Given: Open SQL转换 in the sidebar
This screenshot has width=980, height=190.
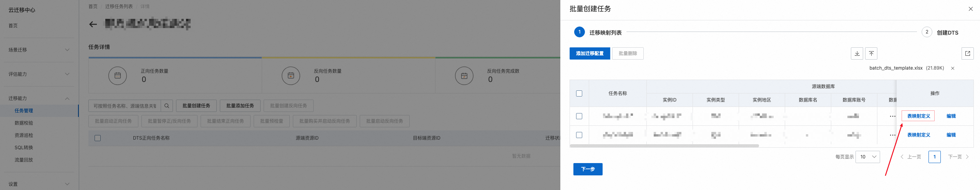Looking at the screenshot, I should pos(24,148).
